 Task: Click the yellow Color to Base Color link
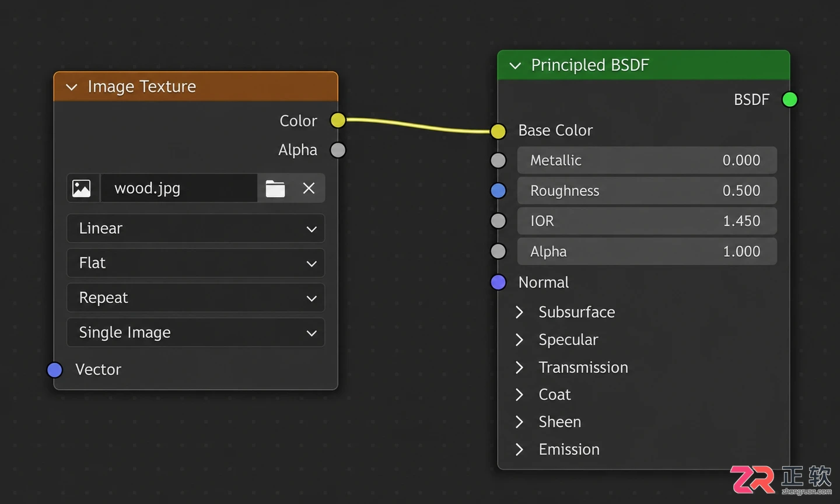click(x=418, y=125)
